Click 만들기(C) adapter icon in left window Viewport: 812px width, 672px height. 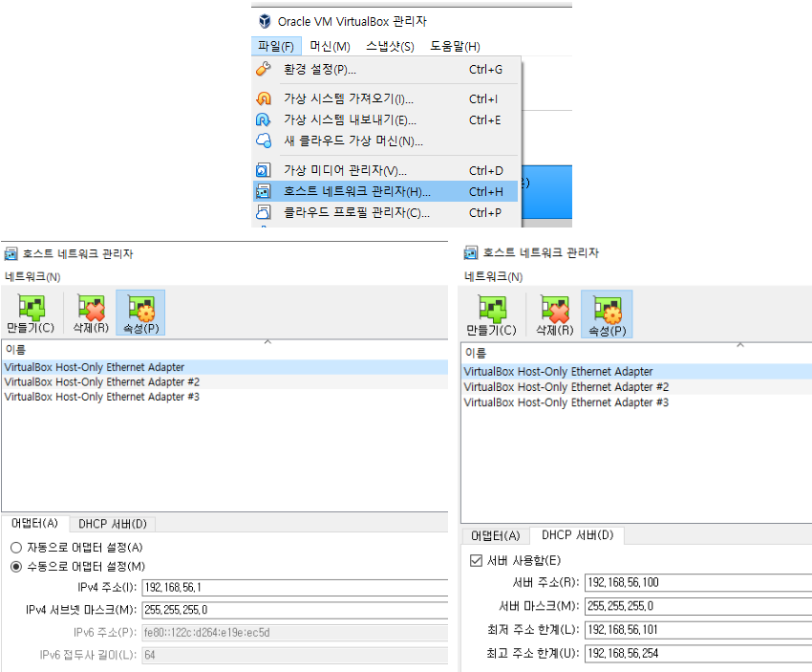[31, 308]
